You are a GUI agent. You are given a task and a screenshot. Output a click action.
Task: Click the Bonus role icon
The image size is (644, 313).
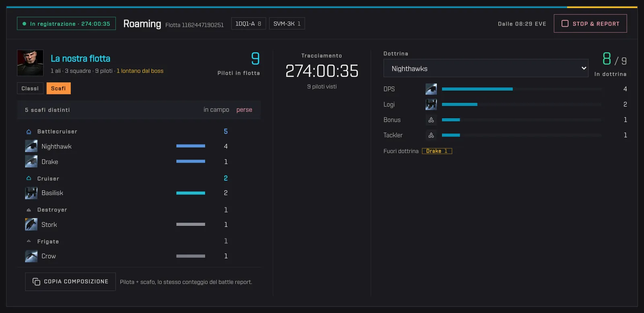[431, 120]
